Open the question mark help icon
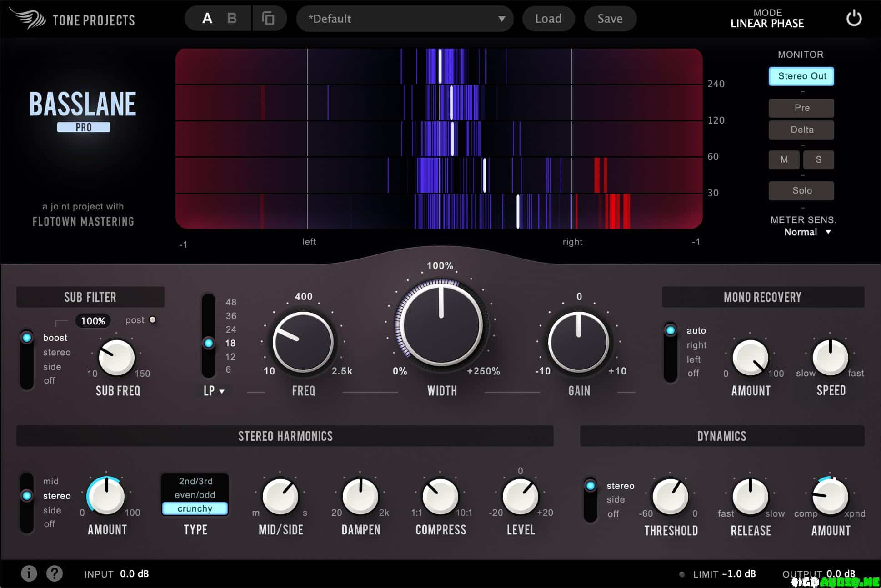The image size is (881, 588). click(55, 573)
